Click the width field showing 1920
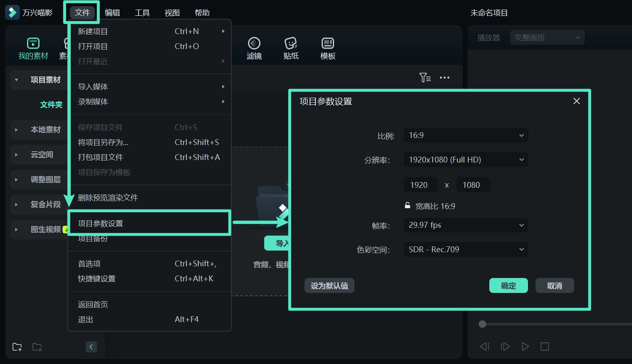 (420, 185)
